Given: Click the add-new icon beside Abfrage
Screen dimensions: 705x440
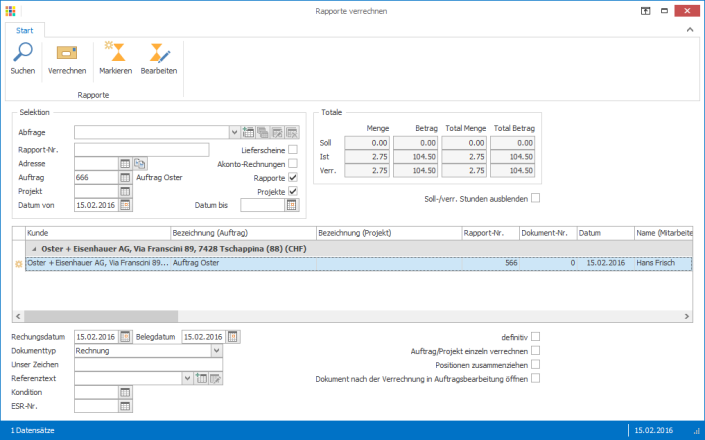Looking at the screenshot, I should pos(249,132).
